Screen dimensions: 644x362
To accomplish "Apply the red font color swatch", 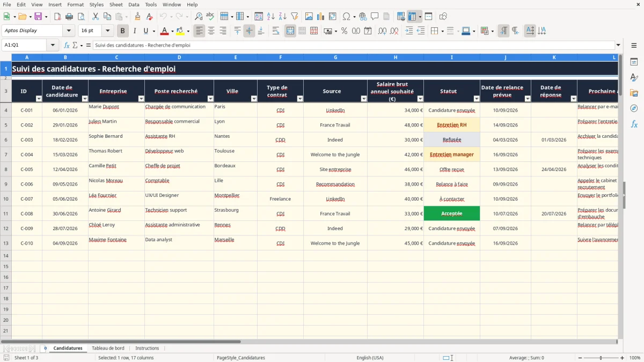I will pyautogui.click(x=164, y=31).
